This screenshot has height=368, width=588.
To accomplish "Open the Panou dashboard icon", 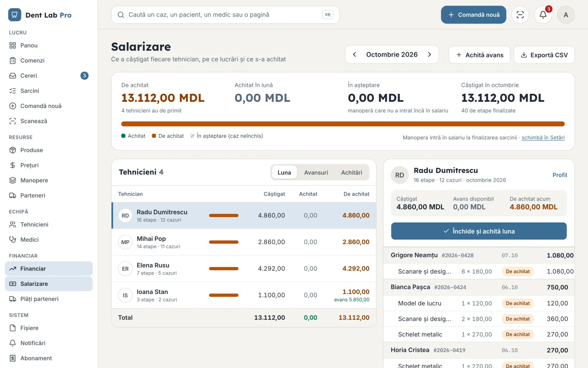I will [x=12, y=45].
